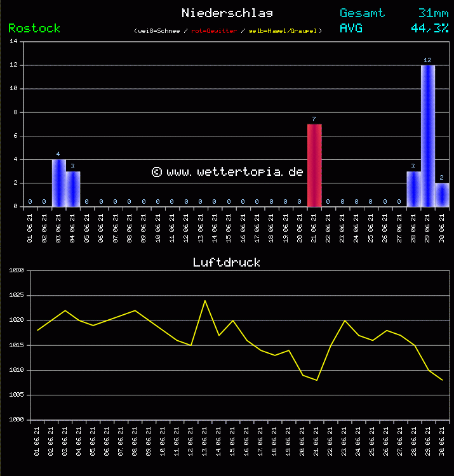
Task: Click the tallest precipitation bar, labeled 12
Action: (x=427, y=136)
